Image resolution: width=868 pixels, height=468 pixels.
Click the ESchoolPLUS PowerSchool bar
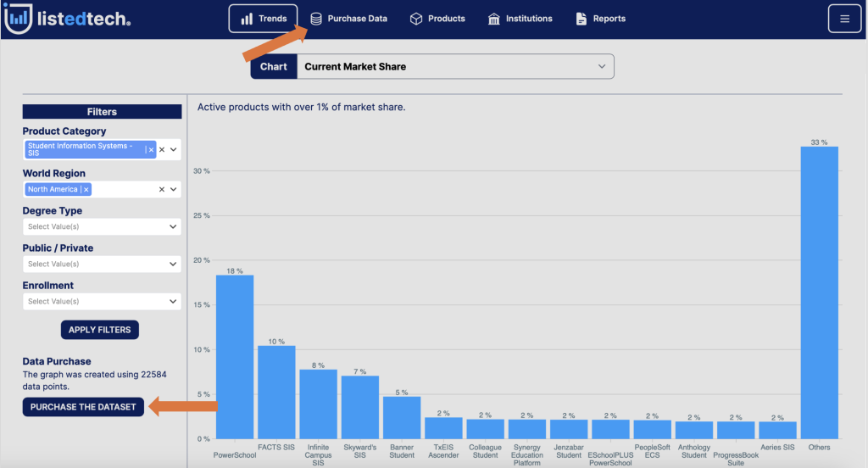(x=610, y=429)
